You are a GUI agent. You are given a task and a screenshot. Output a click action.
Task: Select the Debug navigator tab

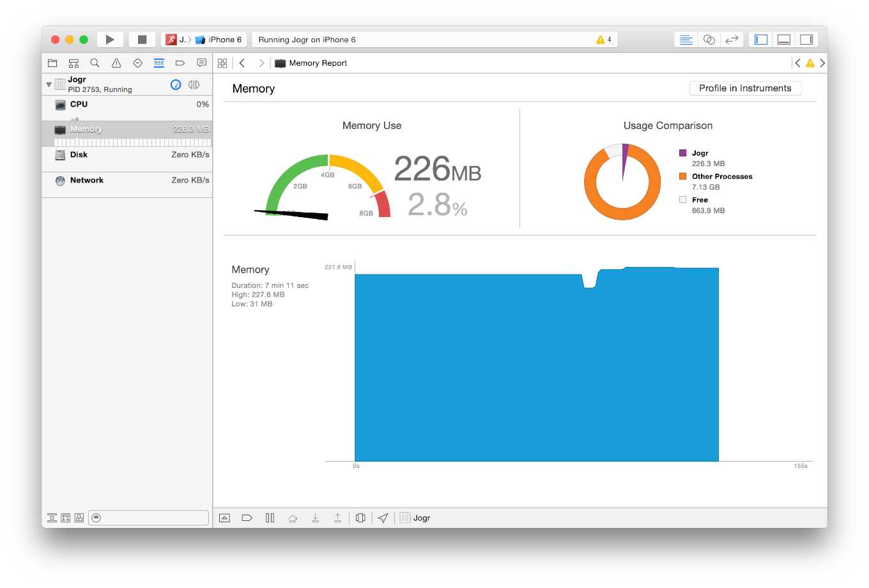[159, 63]
